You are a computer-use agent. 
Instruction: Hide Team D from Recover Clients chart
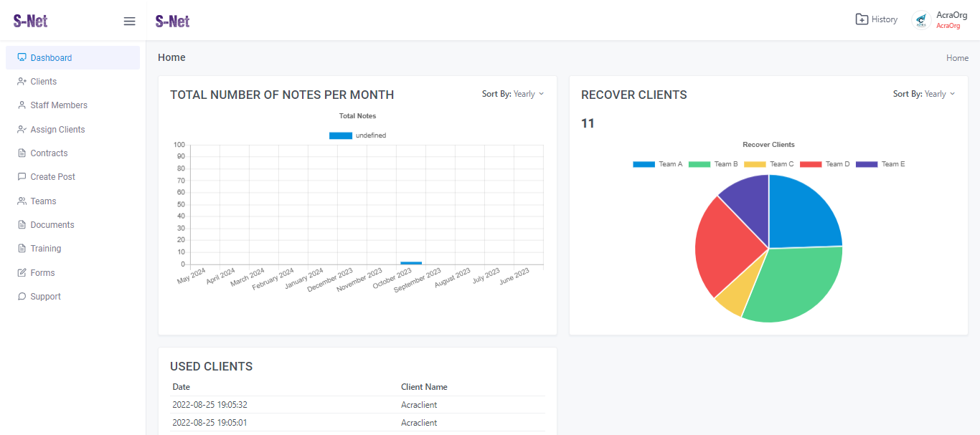coord(811,164)
